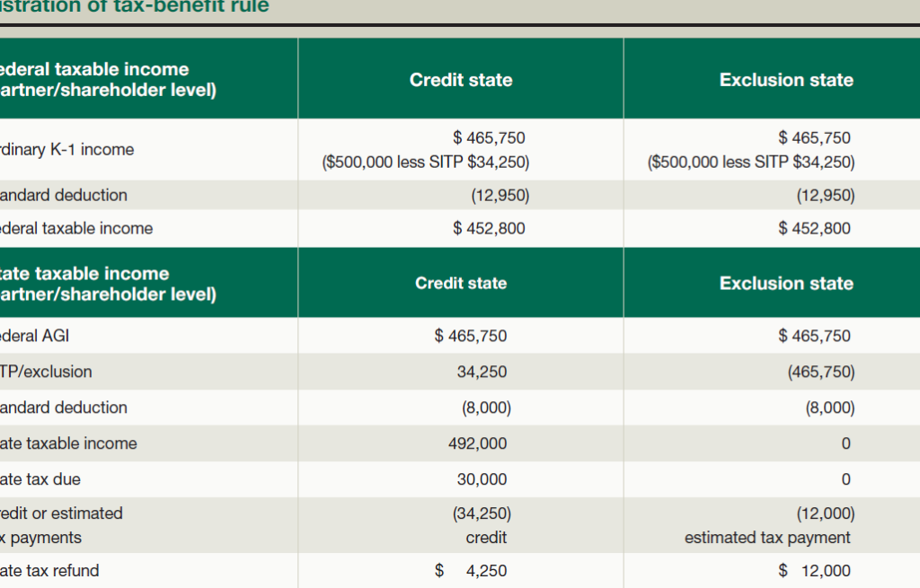Click the estimated tax payment text
This screenshot has width=920, height=588.
point(767,538)
